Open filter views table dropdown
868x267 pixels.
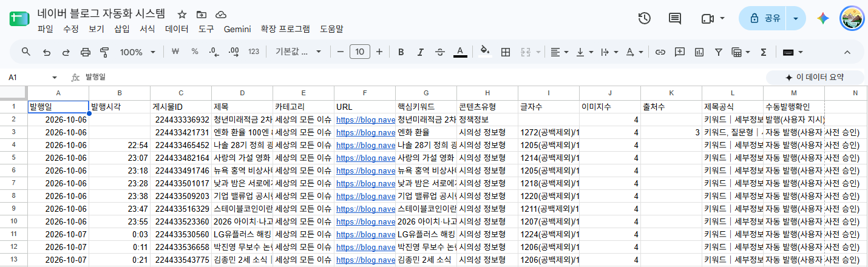coord(740,52)
